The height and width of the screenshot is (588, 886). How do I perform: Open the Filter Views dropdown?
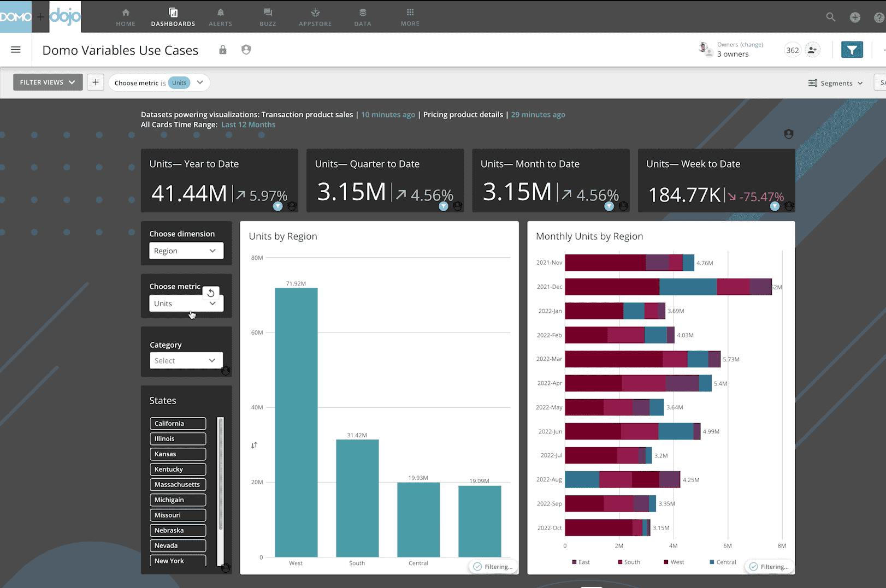pos(48,82)
